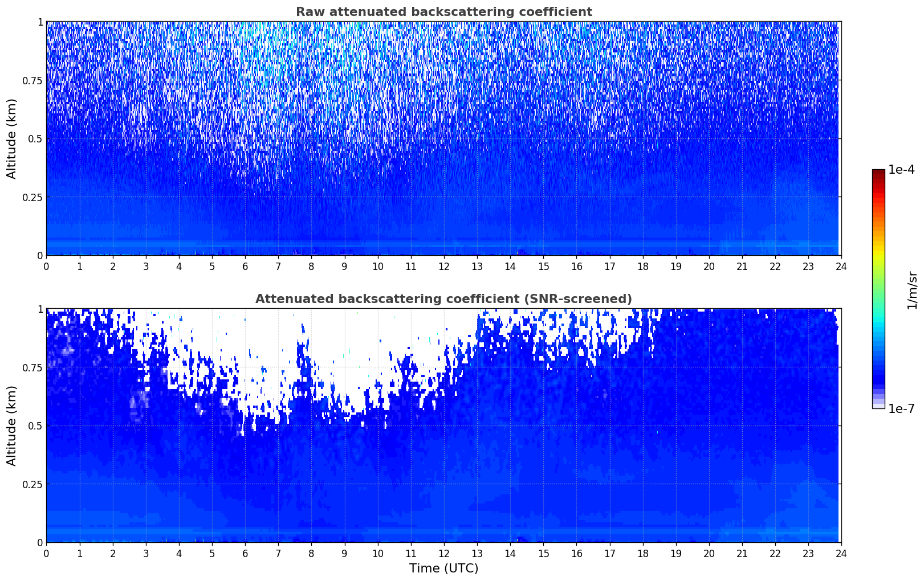Click the "Raw attenuated backscattering coefficient" title
This screenshot has height=581, width=924.
click(443, 12)
